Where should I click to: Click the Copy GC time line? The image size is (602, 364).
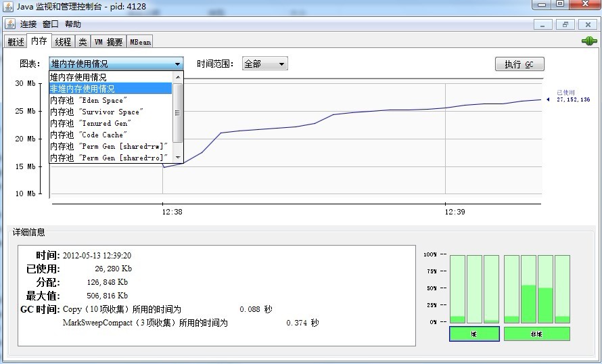pyautogui.click(x=167, y=309)
